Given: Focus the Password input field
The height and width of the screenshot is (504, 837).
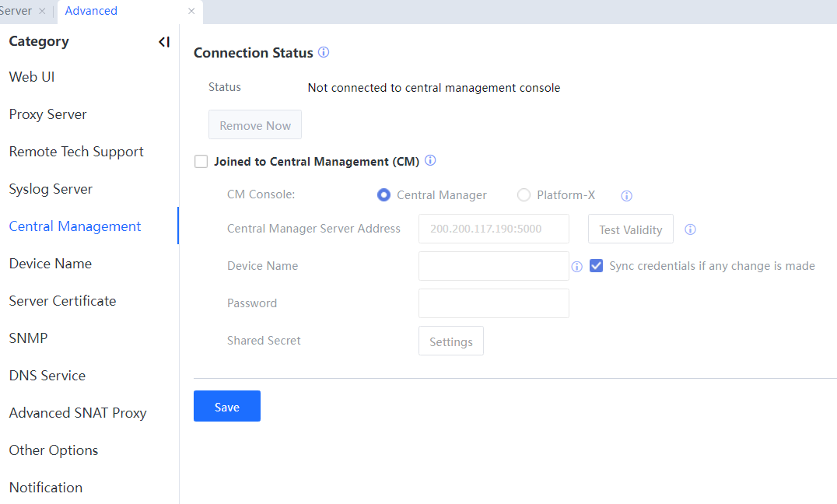Looking at the screenshot, I should click(493, 303).
